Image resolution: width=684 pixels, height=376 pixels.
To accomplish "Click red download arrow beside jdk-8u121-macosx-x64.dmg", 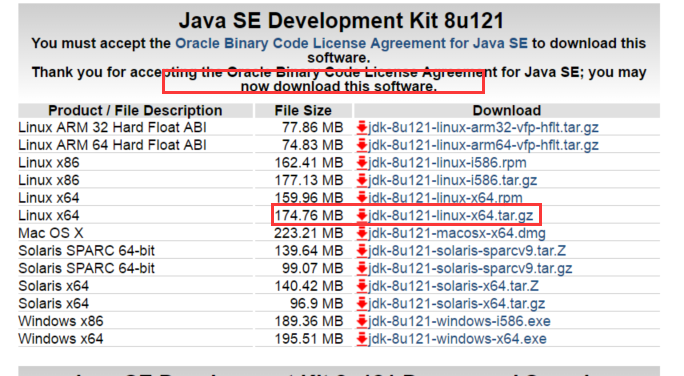I will point(362,233).
